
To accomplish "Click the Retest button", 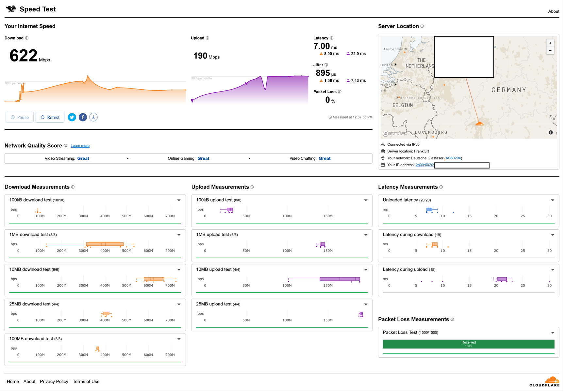I will pos(50,117).
